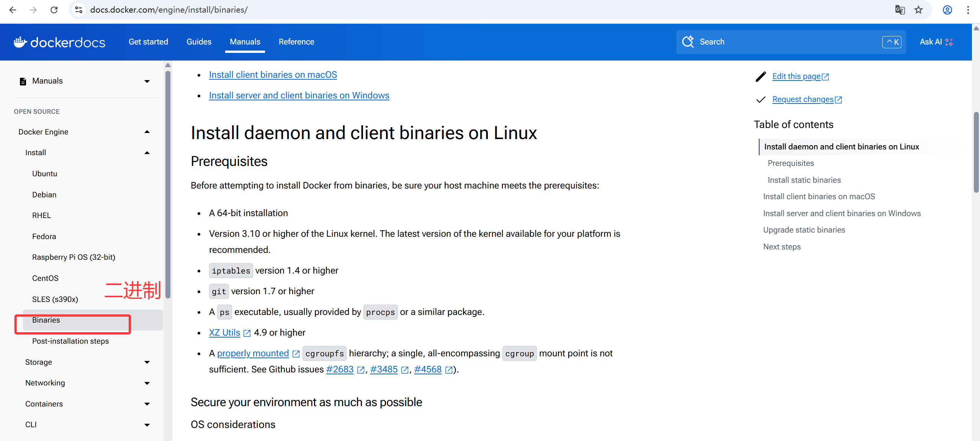
Task: Expand the Storage sidebar section
Action: (147, 362)
